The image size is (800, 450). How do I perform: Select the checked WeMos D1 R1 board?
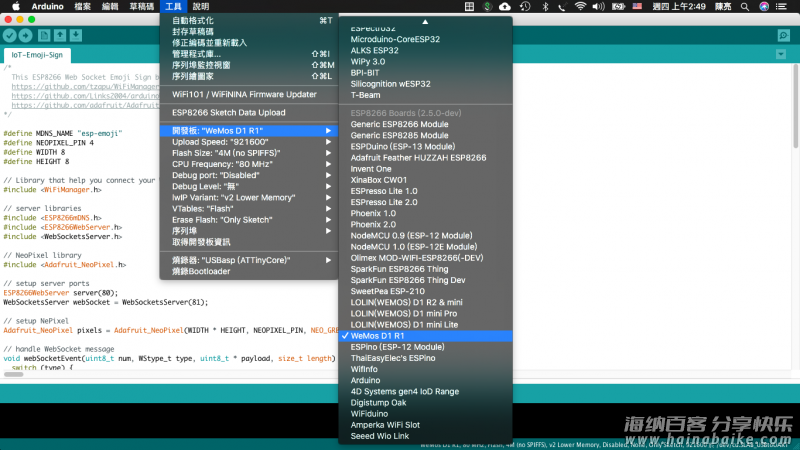pos(426,336)
